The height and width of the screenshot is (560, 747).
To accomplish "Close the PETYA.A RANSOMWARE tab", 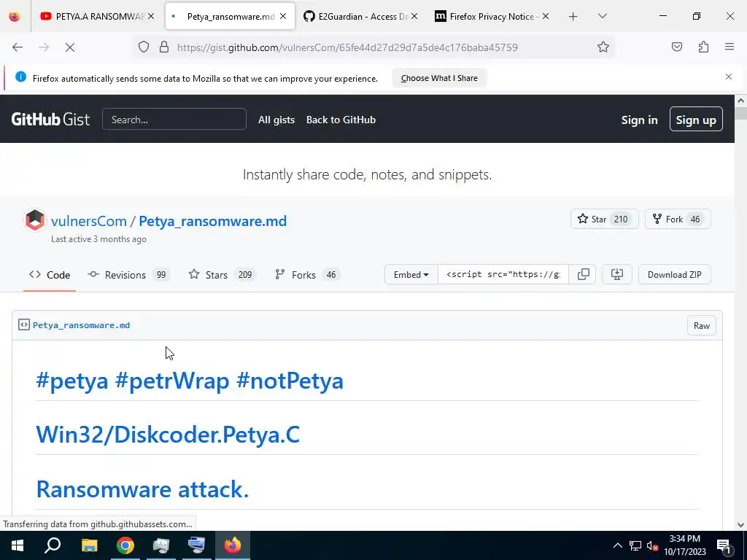I will (x=151, y=17).
